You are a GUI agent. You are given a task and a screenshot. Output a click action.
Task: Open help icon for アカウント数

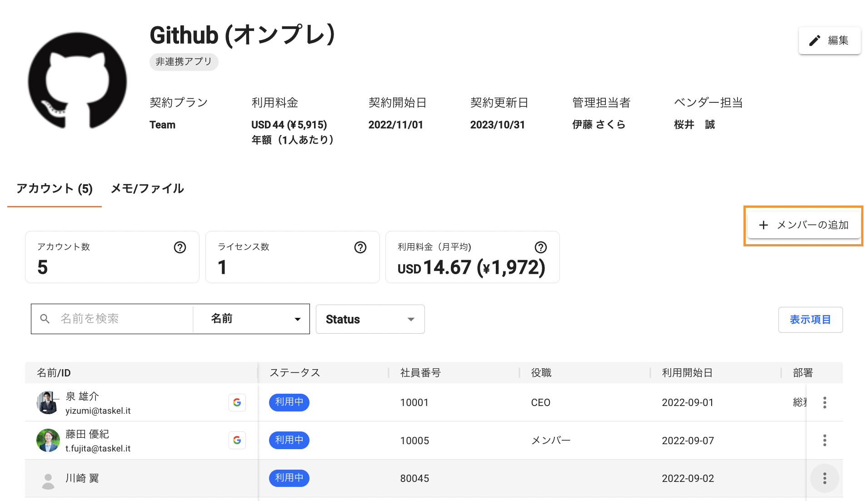[180, 247]
